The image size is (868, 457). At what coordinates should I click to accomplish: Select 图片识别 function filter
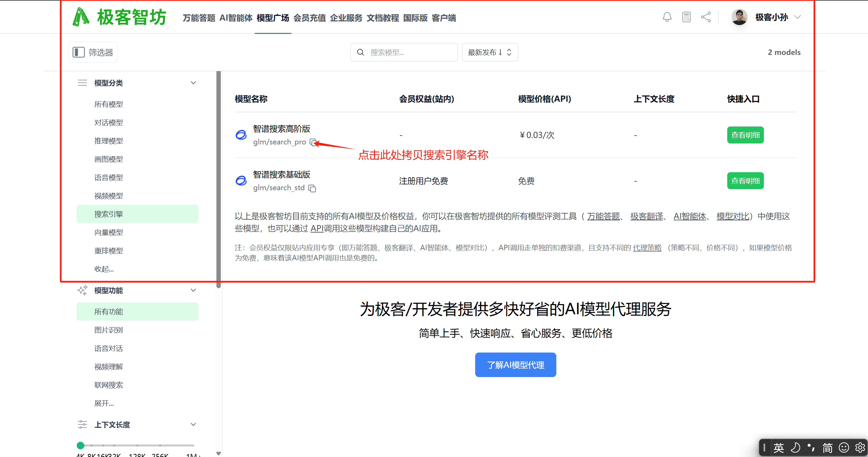point(137,330)
